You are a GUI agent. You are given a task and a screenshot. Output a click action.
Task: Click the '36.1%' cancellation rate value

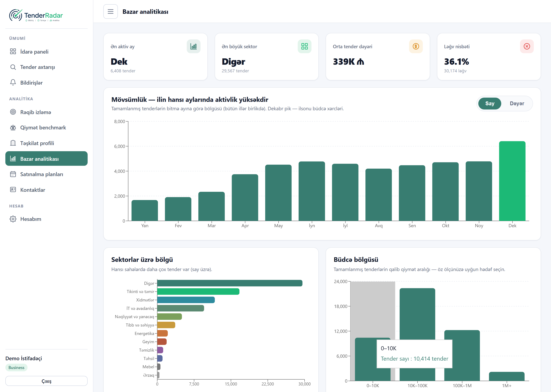pyautogui.click(x=456, y=62)
